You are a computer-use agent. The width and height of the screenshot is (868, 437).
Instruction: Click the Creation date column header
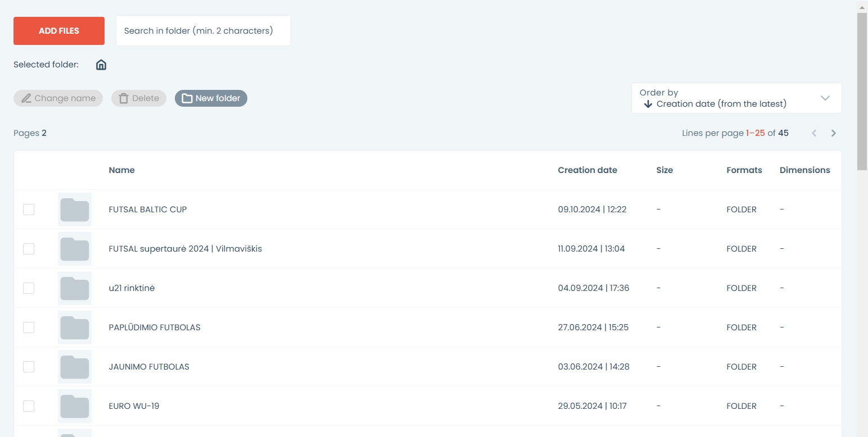(587, 170)
